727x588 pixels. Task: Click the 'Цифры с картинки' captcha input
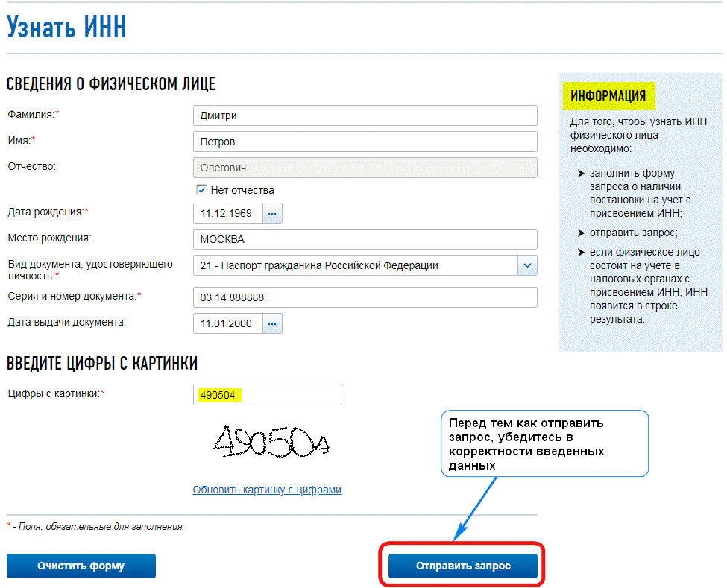click(x=267, y=395)
